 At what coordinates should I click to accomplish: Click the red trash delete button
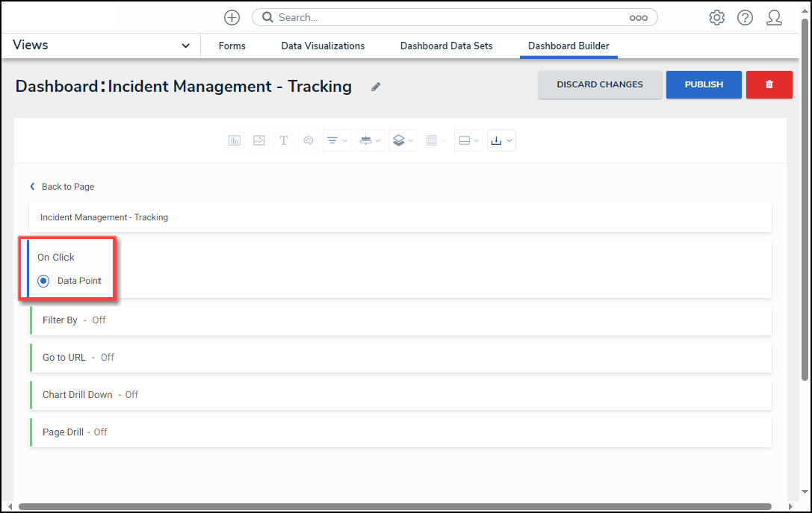pos(769,84)
